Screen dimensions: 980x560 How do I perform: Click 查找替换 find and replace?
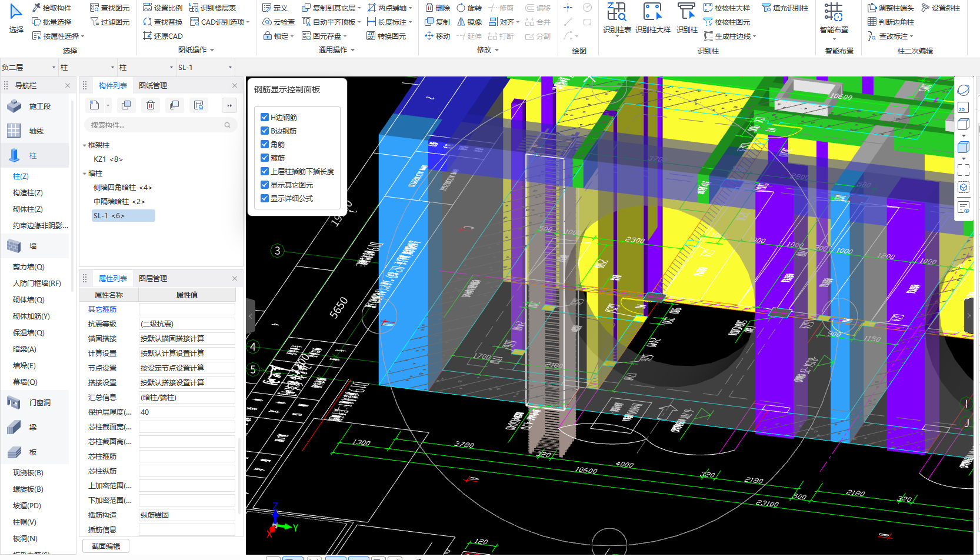(162, 22)
